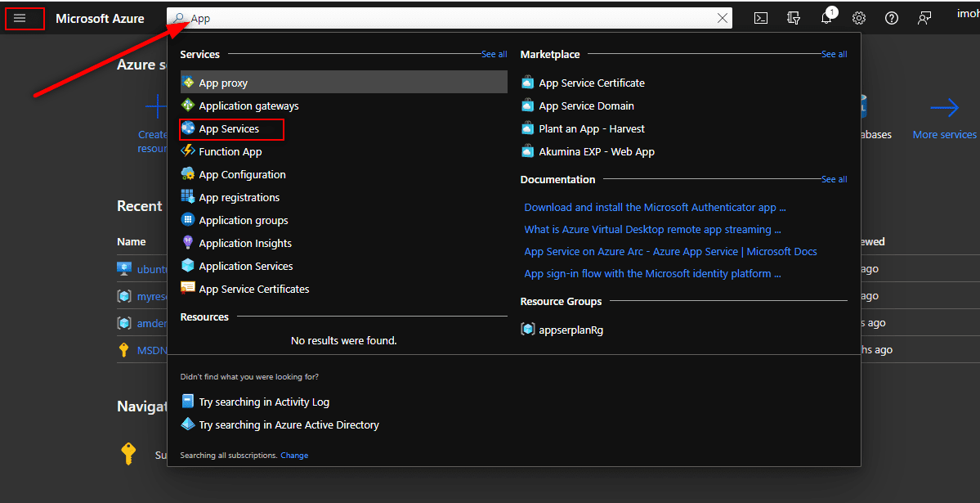Open the portal hamburger menu
The width and height of the screenshot is (980, 503).
click(20, 18)
